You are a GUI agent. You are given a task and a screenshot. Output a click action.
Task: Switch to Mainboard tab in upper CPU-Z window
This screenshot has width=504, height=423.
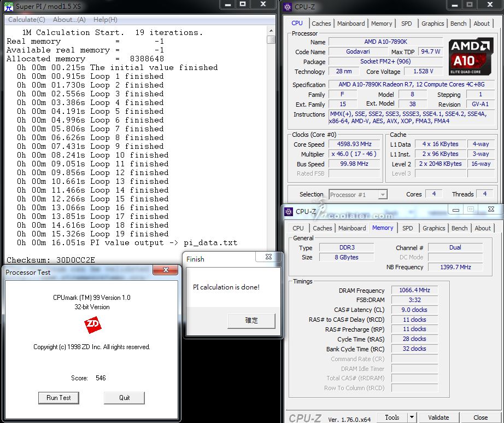click(x=351, y=24)
